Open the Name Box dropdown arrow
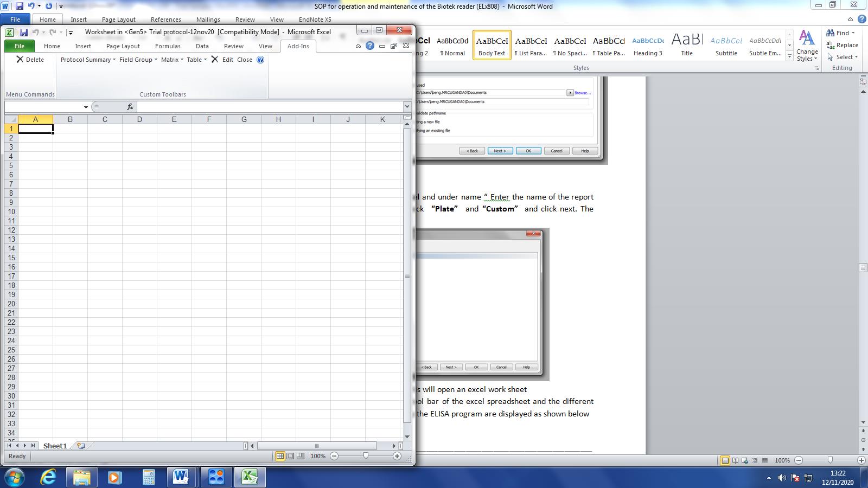 [86, 107]
